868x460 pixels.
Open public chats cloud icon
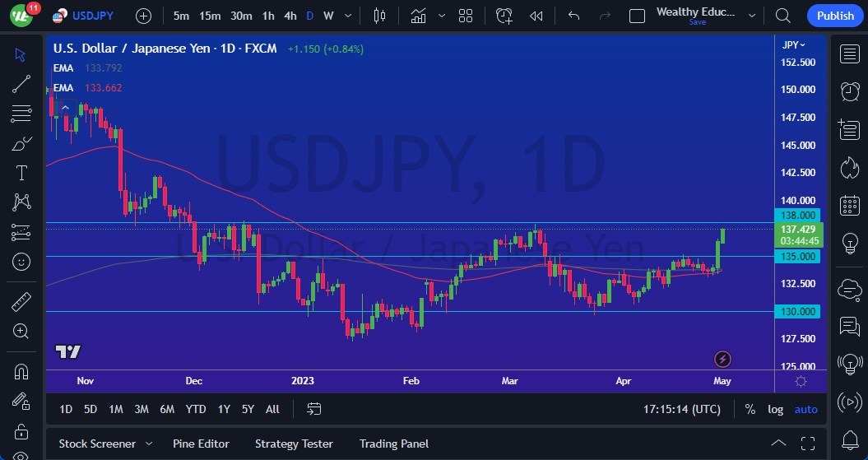click(x=849, y=290)
